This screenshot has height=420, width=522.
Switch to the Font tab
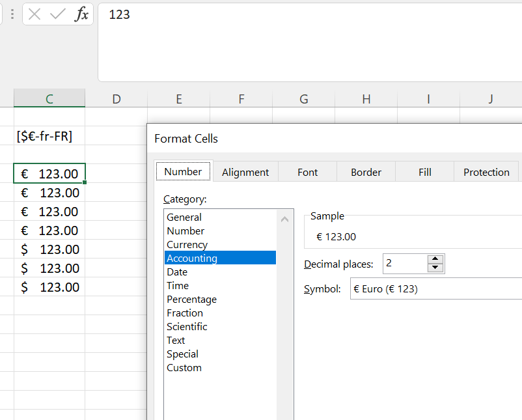[308, 172]
